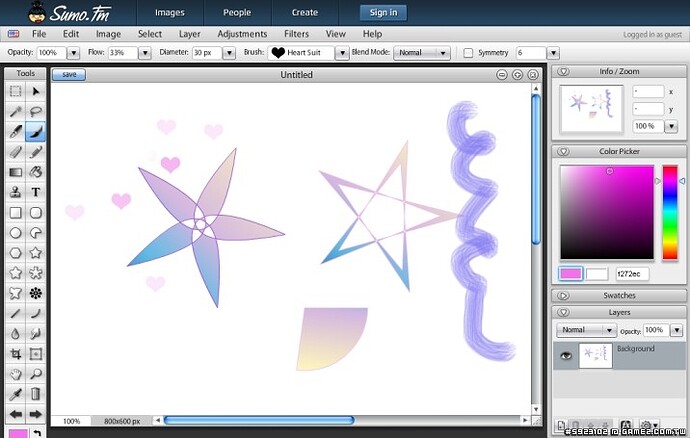Viewport: 690px width, 438px height.
Task: Open the Brush shape dropdown
Action: click(342, 53)
